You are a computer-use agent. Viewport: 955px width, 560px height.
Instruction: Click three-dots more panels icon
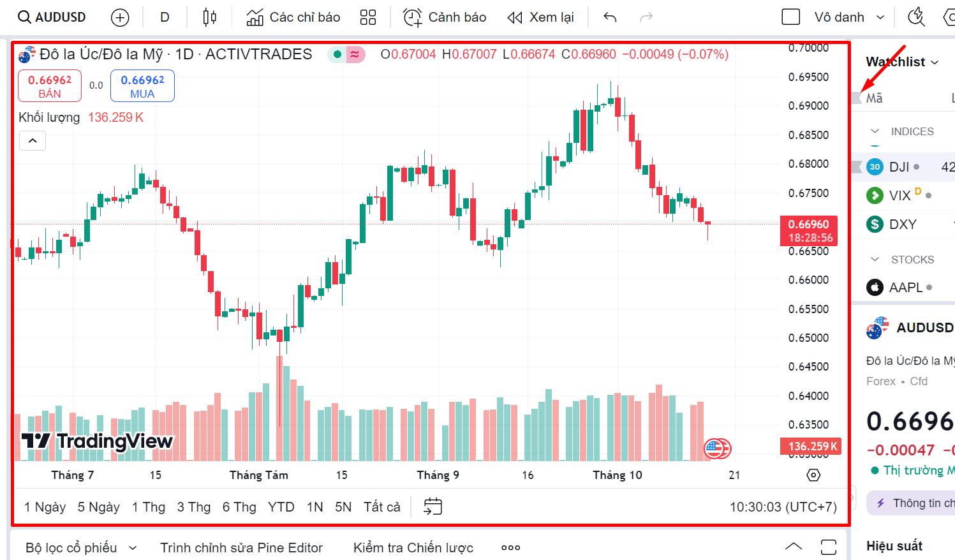coord(511,548)
